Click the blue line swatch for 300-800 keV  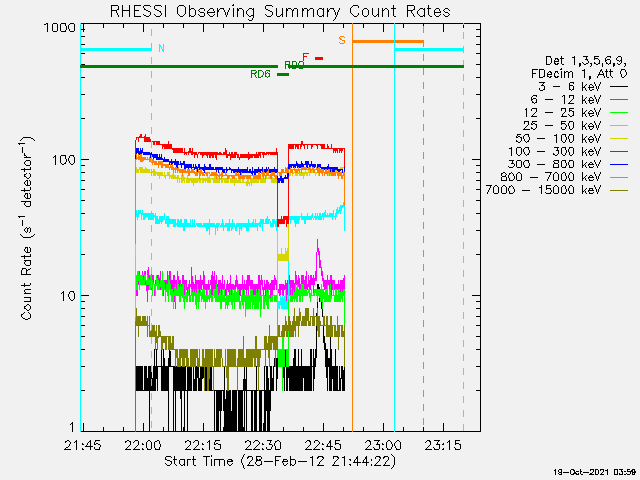pos(619,164)
